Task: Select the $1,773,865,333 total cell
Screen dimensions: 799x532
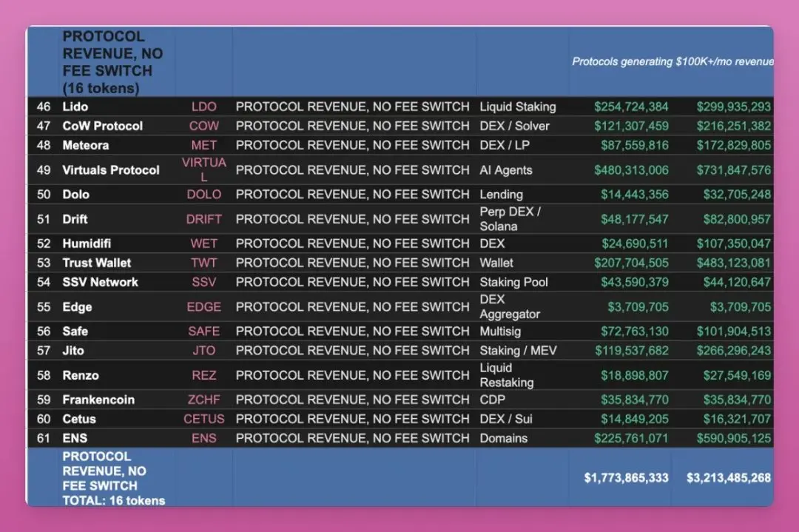Action: (626, 478)
